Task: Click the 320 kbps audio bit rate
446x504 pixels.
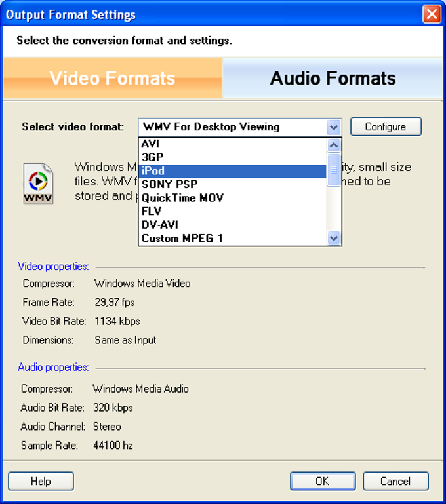Action: point(113,408)
